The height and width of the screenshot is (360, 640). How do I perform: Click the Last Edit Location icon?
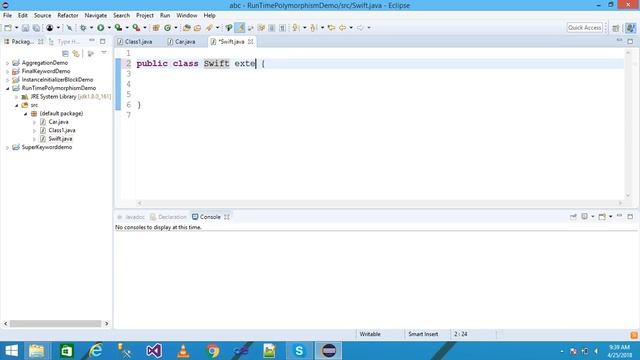pyautogui.click(x=331, y=28)
